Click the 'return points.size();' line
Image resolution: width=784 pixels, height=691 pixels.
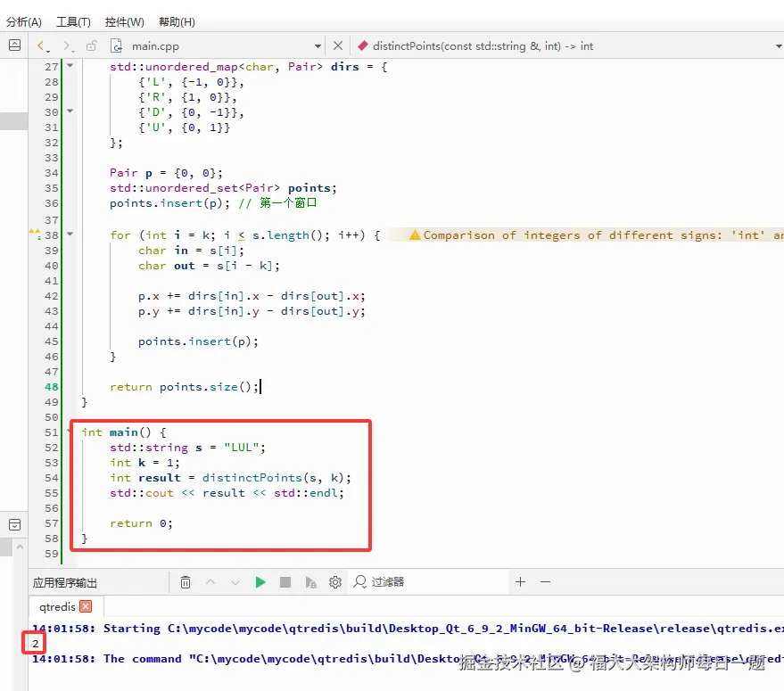(184, 387)
